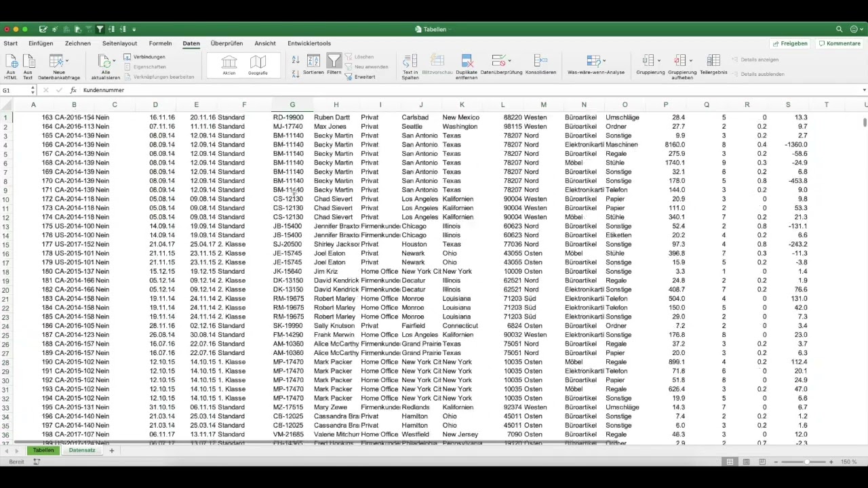Switch to the Datensatz sheet tab
The width and height of the screenshot is (868, 488).
pyautogui.click(x=82, y=450)
